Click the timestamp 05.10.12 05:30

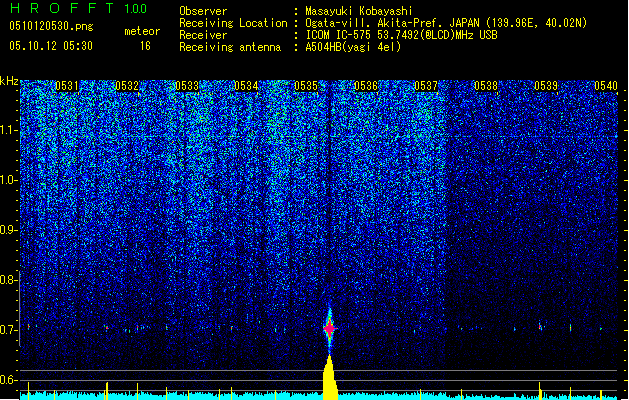[x=51, y=46]
